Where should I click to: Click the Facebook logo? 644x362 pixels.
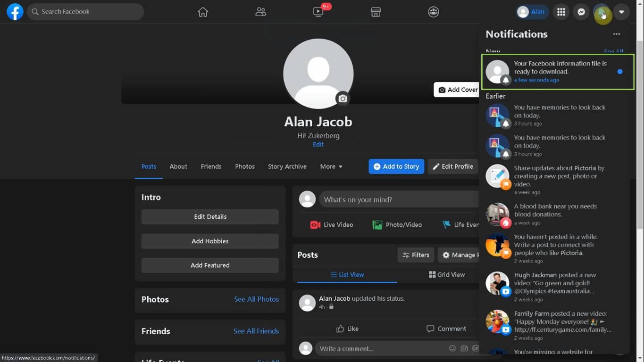(15, 12)
